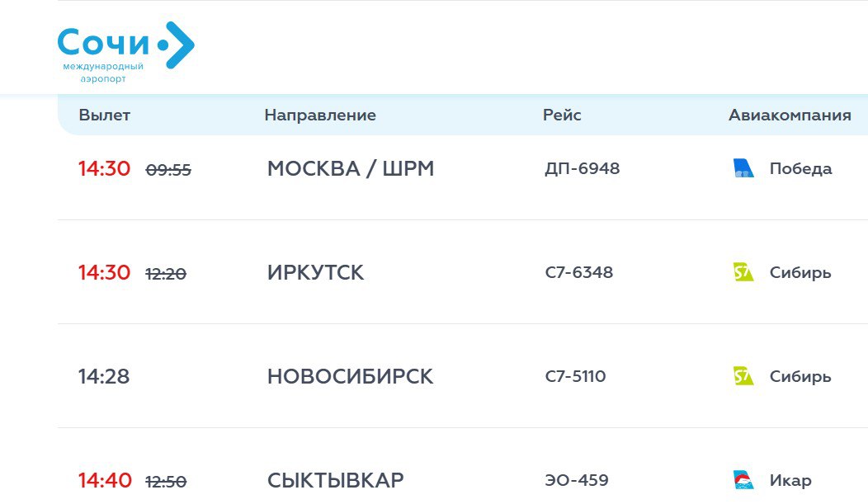Click the S7 logo in Irkutsk row
Image resolution: width=868 pixels, height=504 pixels.
pos(743,272)
